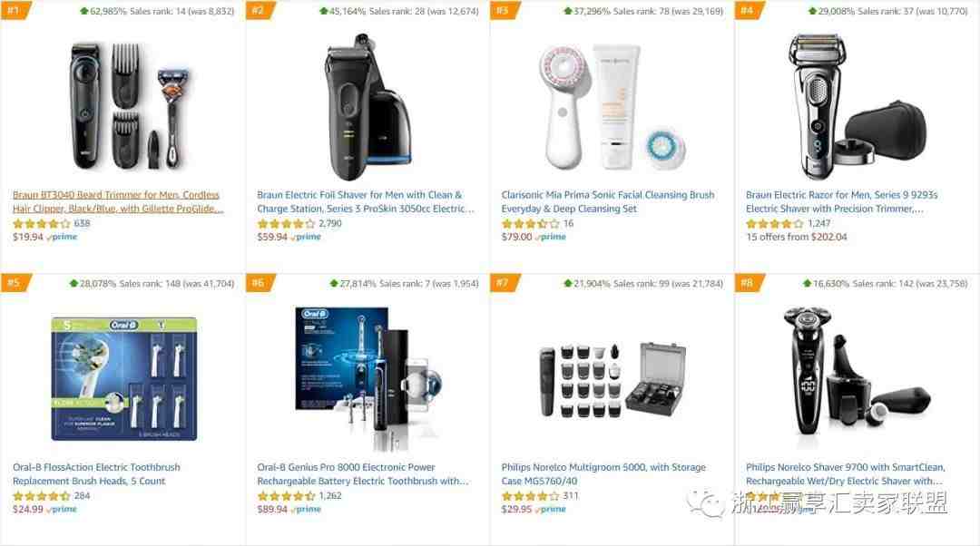Open the Braun BT3040 Beard Trimmer link
This screenshot has height=546, width=980.
tap(117, 201)
